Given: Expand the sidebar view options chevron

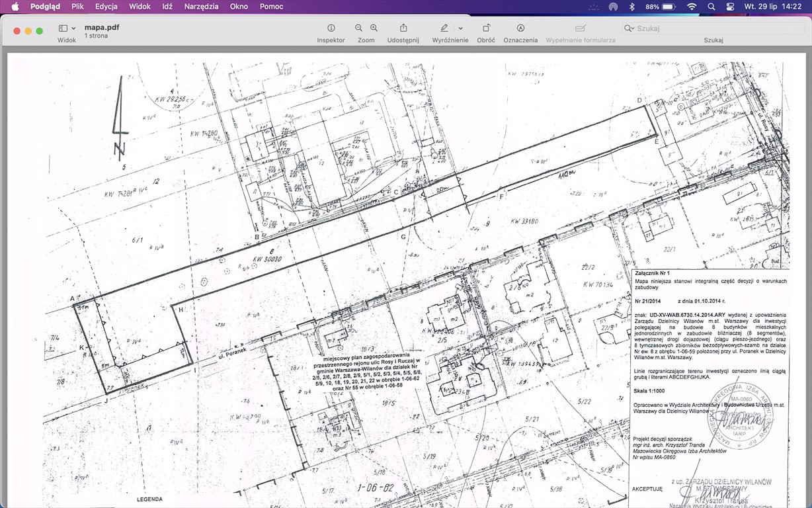Looking at the screenshot, I should point(73,28).
